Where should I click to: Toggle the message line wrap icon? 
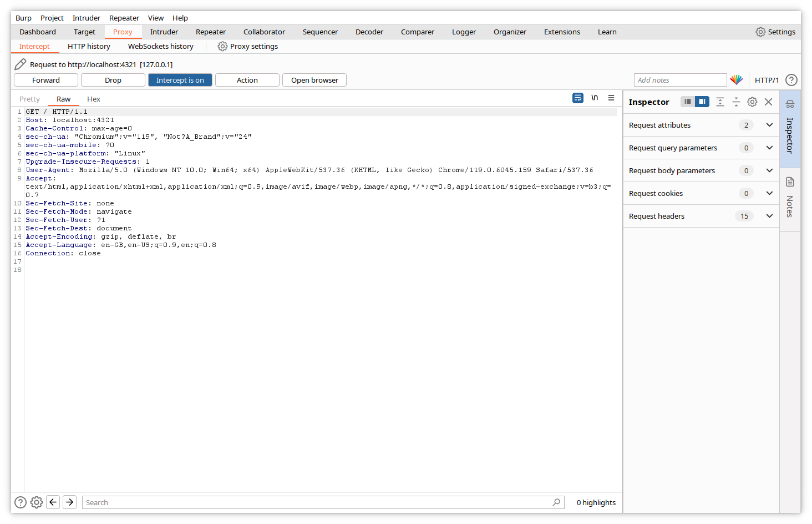point(578,98)
